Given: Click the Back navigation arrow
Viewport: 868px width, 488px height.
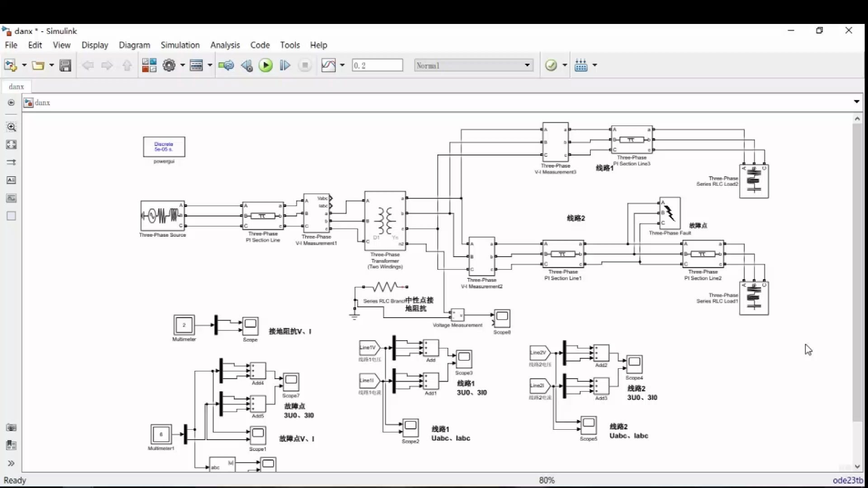Looking at the screenshot, I should [x=88, y=66].
